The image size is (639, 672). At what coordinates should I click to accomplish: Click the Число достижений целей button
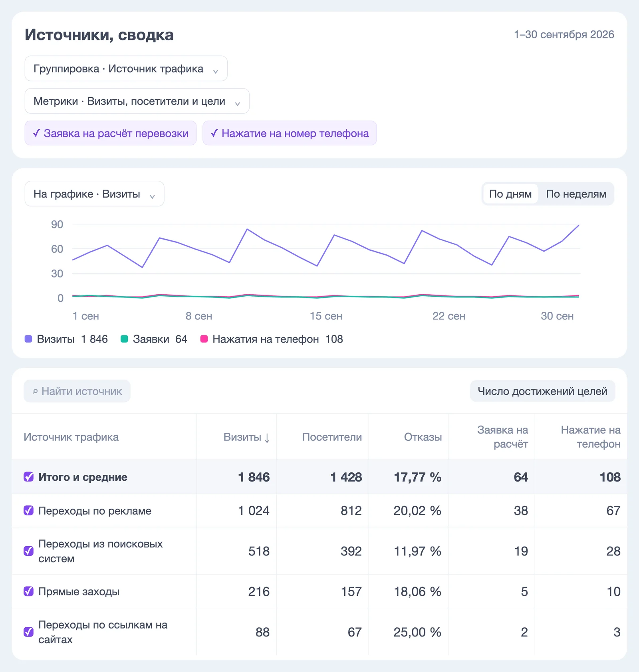[542, 391]
